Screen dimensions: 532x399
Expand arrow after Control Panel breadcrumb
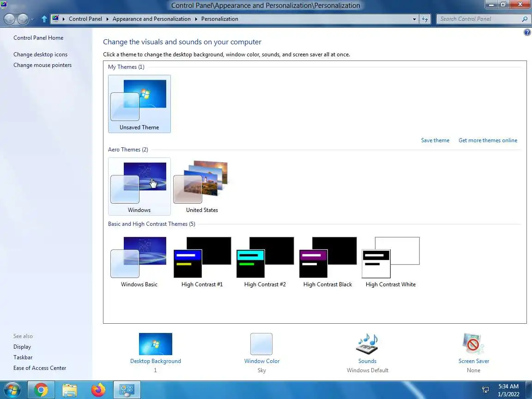[x=107, y=19]
